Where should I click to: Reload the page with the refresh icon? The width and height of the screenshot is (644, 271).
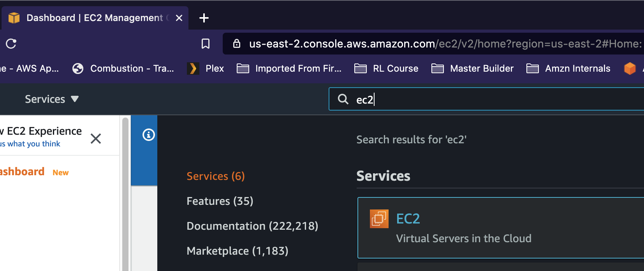tap(11, 44)
